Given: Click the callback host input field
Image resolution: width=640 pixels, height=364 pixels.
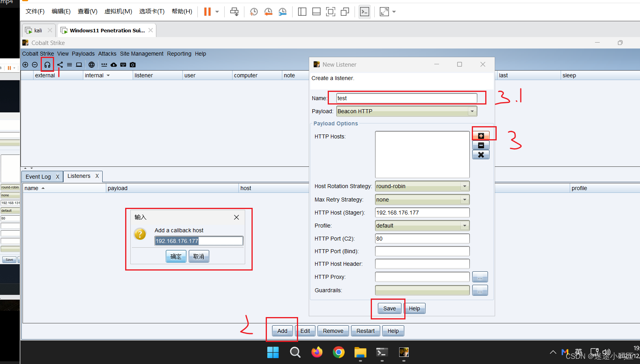Looking at the screenshot, I should pos(199,241).
